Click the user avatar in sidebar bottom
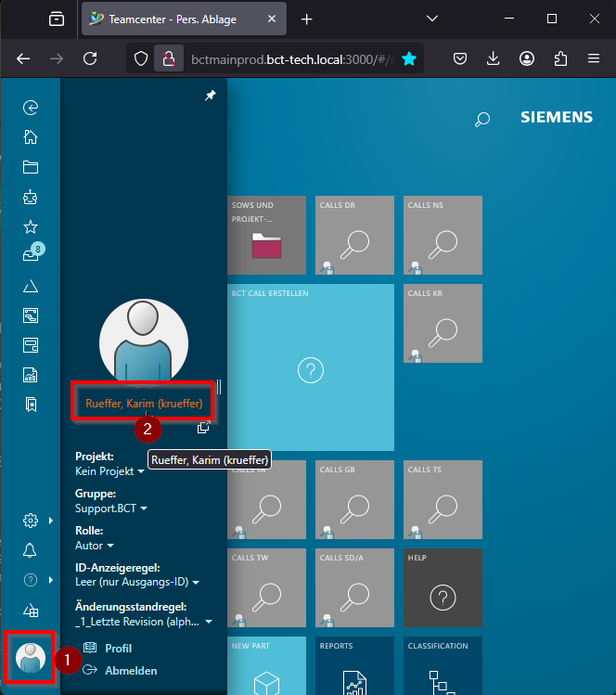 (x=30, y=657)
